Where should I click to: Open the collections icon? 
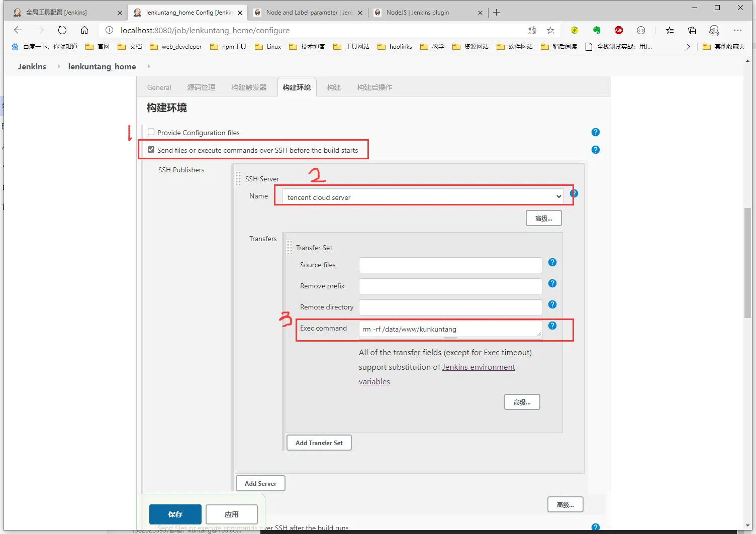(x=692, y=30)
